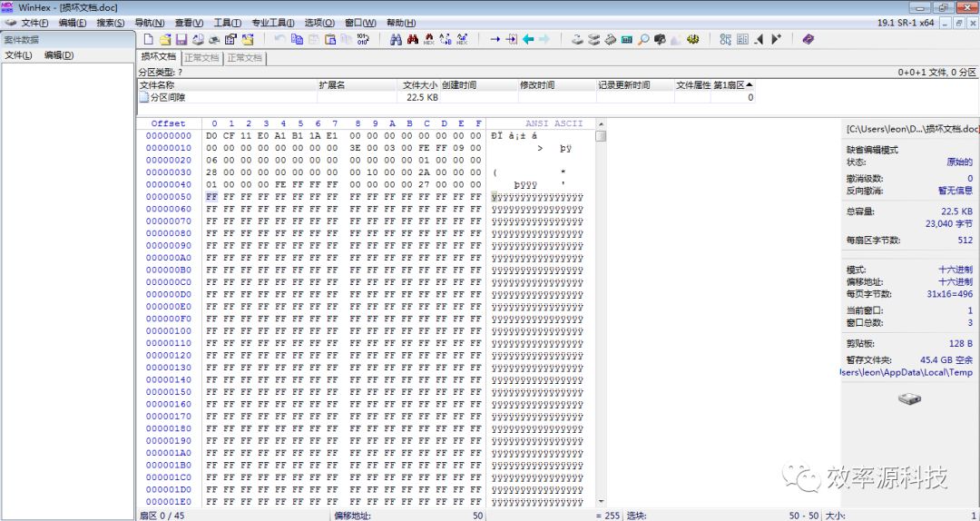Open the 帮助(H) menu
Screen dimensions: 980x521
(401, 23)
